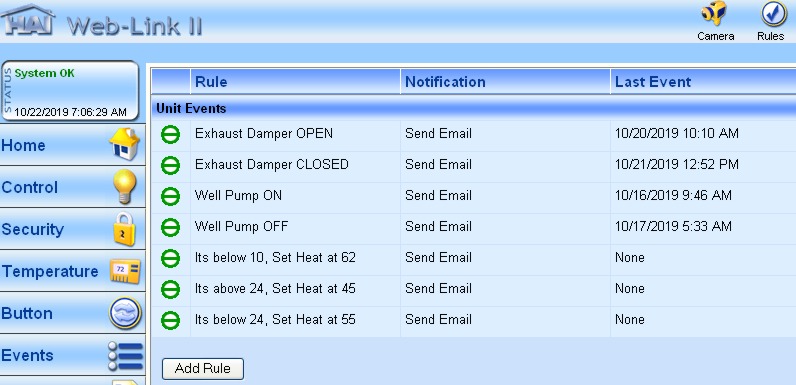
Task: Sort by the Last Event column header
Action: (653, 82)
